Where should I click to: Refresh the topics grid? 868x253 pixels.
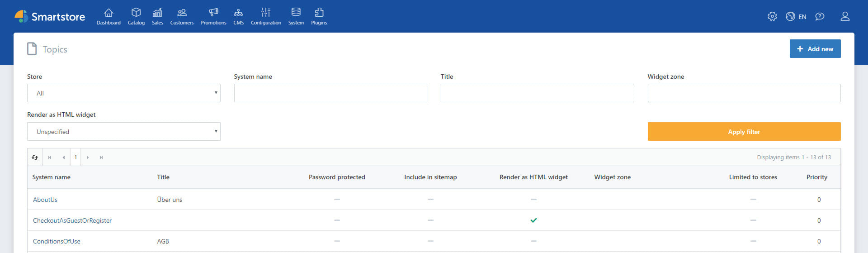pyautogui.click(x=35, y=158)
